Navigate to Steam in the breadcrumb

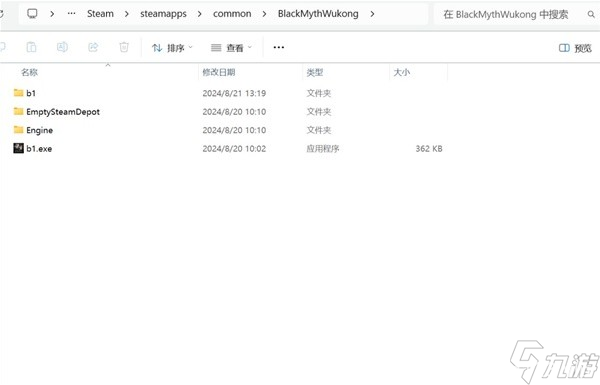click(x=100, y=14)
